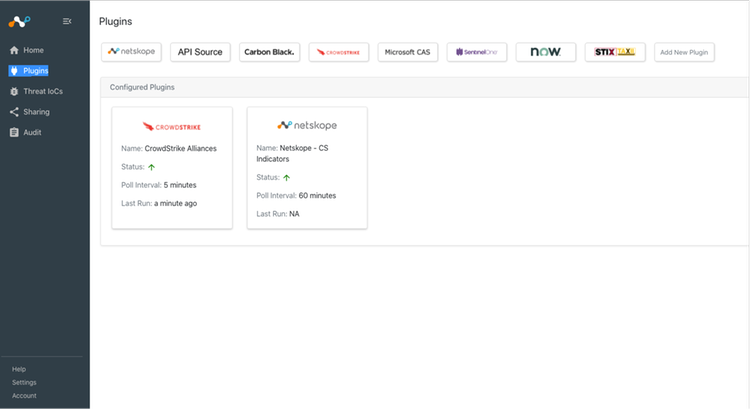Click 'Last Run: NA' text
The width and height of the screenshot is (750, 409).
point(278,214)
